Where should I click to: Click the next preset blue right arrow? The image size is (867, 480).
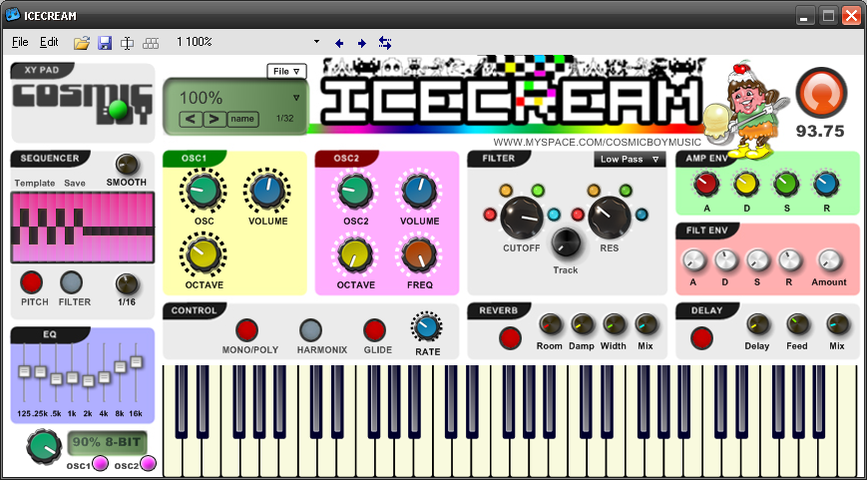tap(362, 43)
